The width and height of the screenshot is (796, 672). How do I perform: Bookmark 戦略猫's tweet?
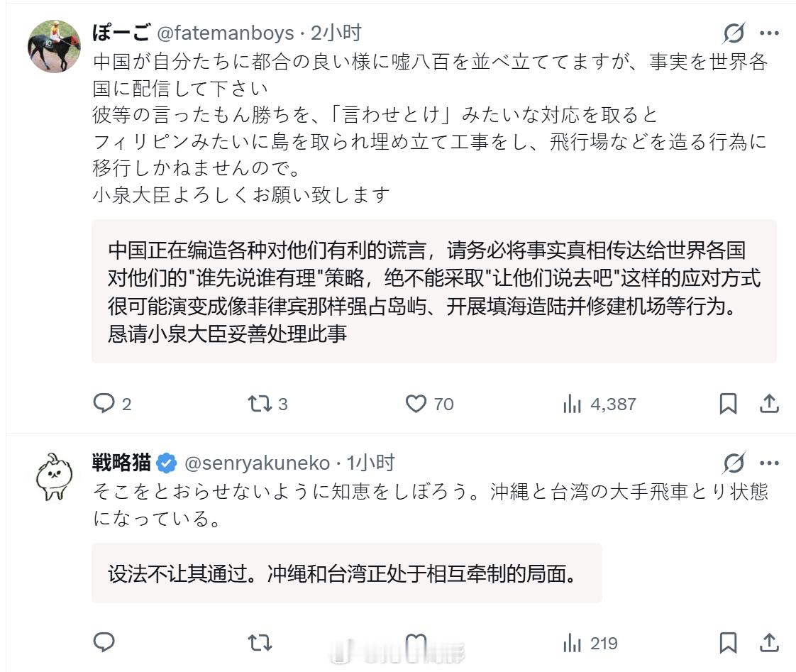[x=728, y=643]
